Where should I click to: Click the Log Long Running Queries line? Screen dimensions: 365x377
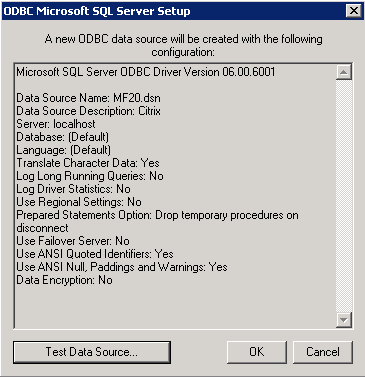click(x=90, y=176)
